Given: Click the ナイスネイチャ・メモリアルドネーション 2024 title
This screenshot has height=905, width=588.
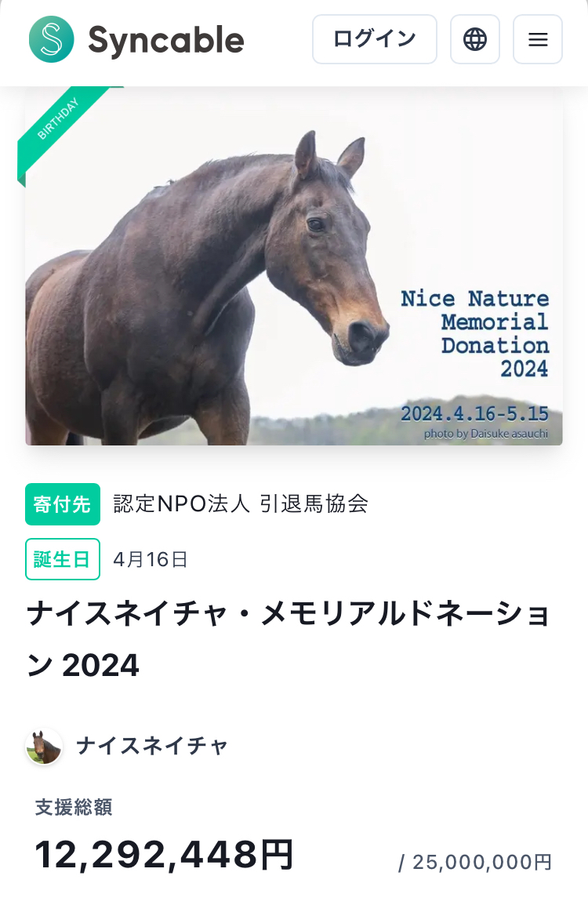Looking at the screenshot, I should click(x=289, y=639).
